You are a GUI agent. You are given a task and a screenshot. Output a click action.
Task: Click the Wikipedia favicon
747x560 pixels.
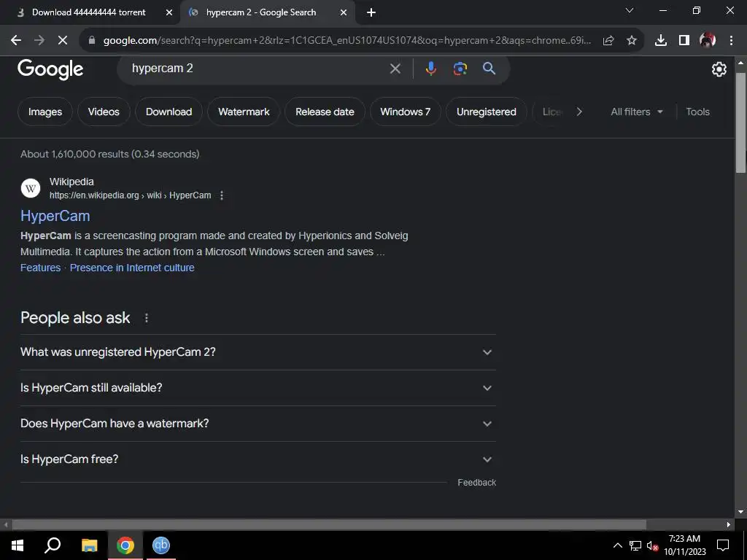point(31,188)
